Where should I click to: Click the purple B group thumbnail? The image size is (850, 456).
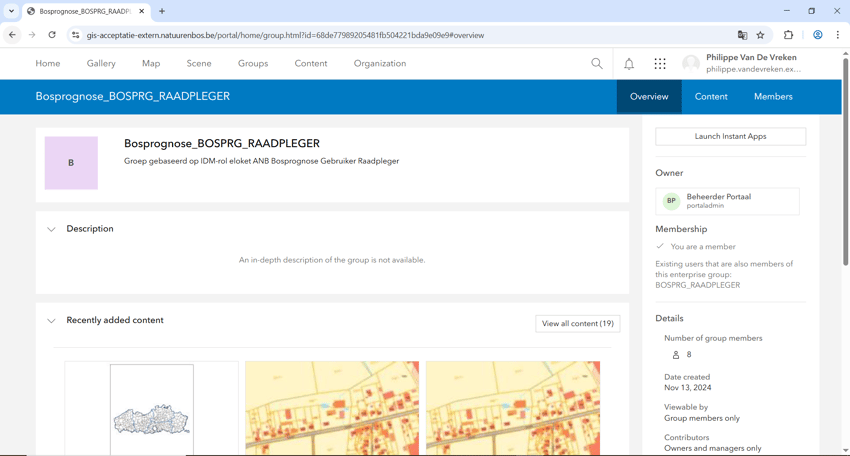click(71, 163)
